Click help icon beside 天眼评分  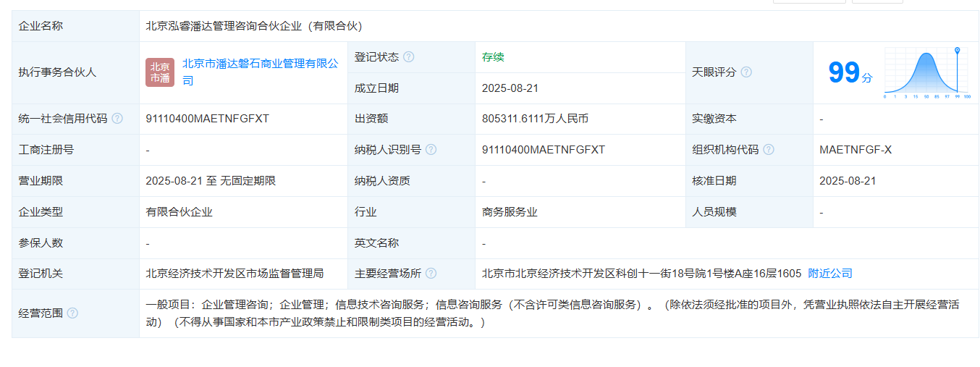click(746, 72)
